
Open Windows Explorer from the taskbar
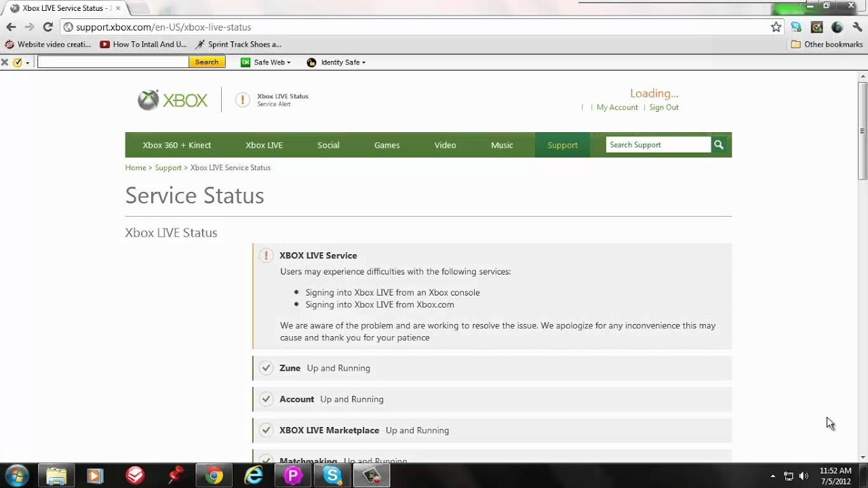coord(56,476)
